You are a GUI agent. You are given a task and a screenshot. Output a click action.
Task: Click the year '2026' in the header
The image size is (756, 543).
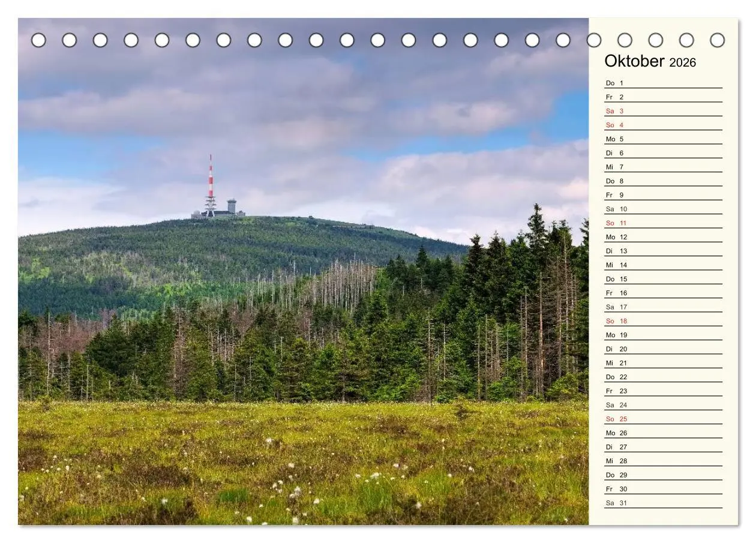[x=683, y=62]
